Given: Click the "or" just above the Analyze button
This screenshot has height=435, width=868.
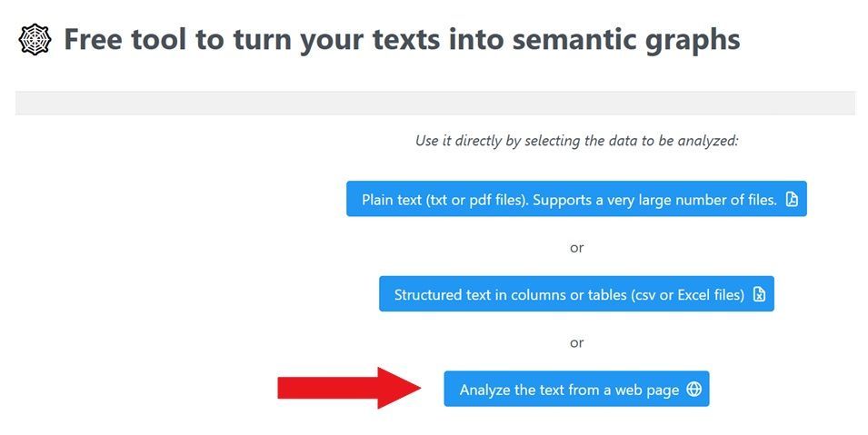Looking at the screenshot, I should tap(576, 343).
